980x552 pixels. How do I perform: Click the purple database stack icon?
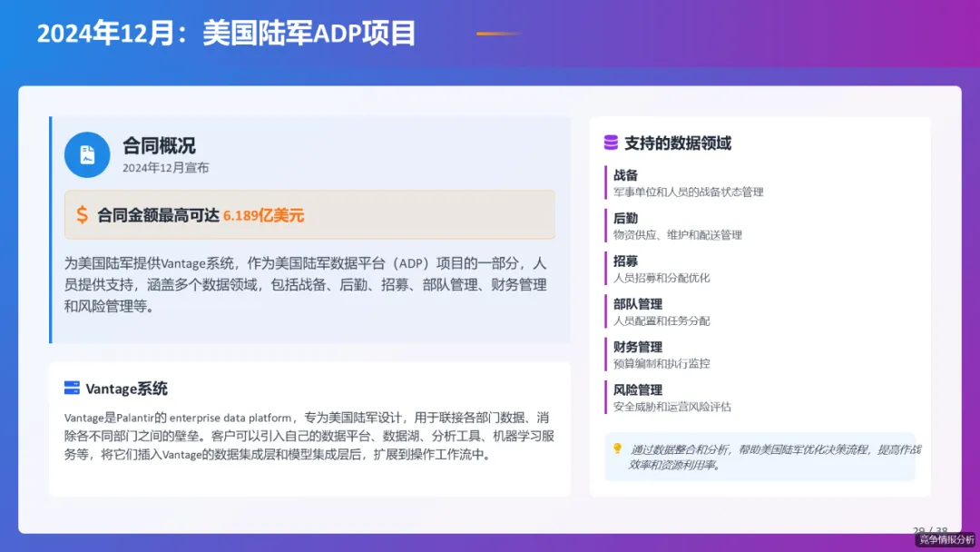pos(611,143)
